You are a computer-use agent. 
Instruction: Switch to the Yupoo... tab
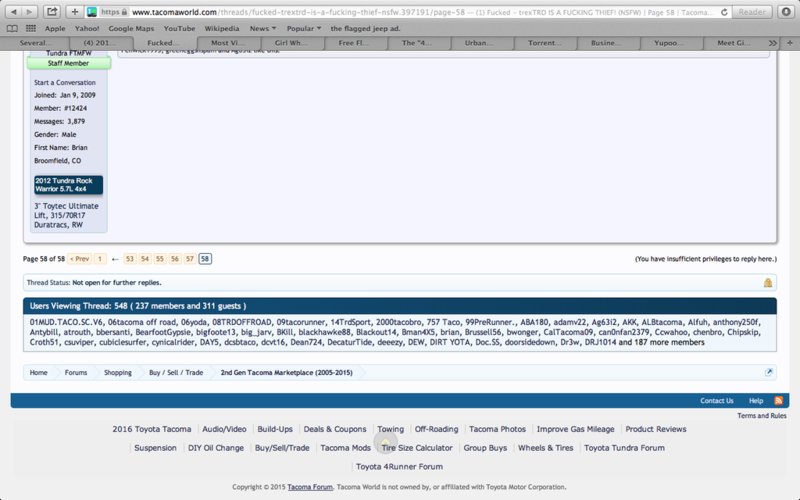point(669,43)
